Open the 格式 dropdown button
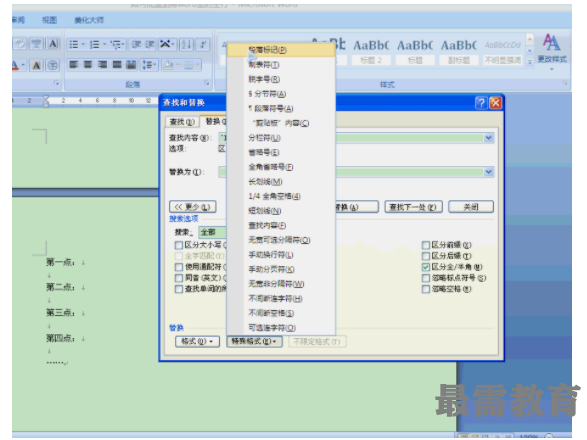Viewport: 587px width, 440px height. [197, 342]
